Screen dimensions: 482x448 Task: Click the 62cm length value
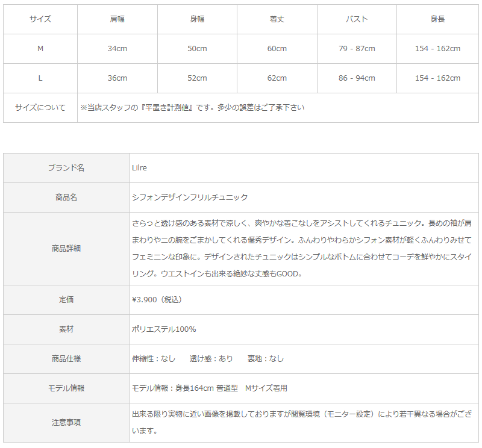[x=277, y=78]
